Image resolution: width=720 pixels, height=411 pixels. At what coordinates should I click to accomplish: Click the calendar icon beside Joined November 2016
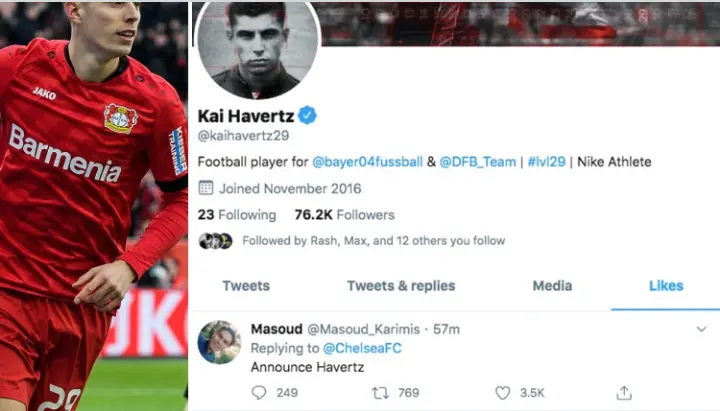coord(206,188)
